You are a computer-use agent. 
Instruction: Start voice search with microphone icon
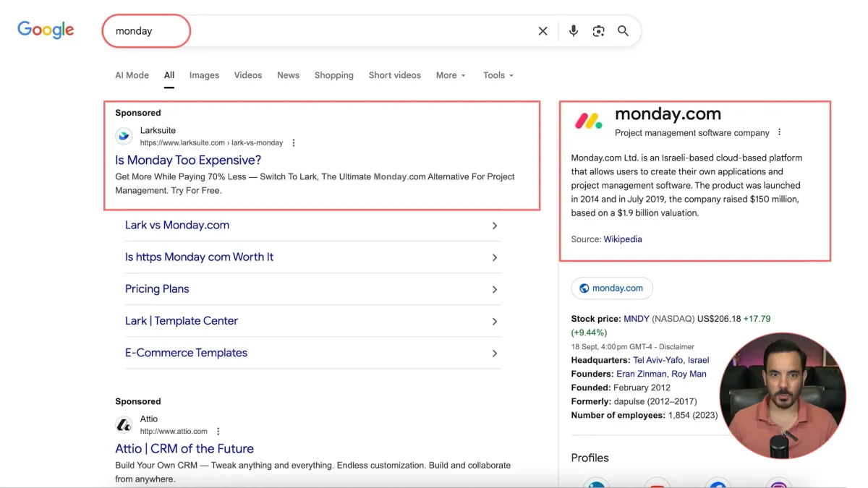(574, 31)
